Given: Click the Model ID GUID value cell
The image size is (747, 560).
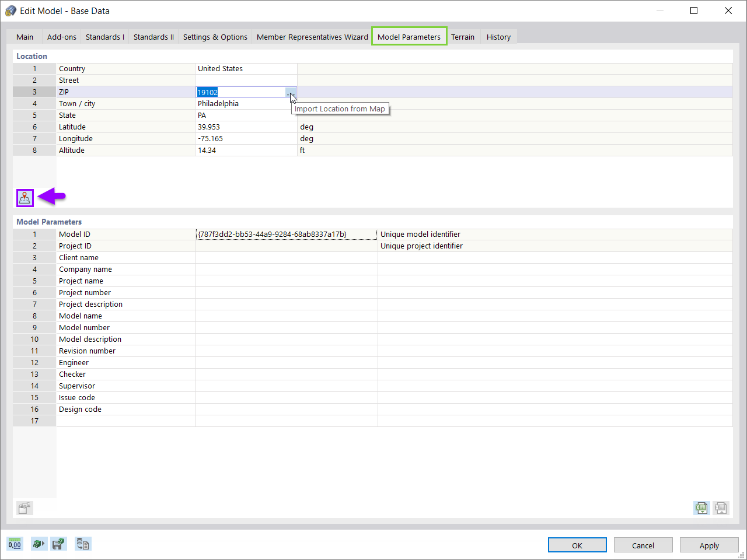Looking at the screenshot, I should 287,235.
